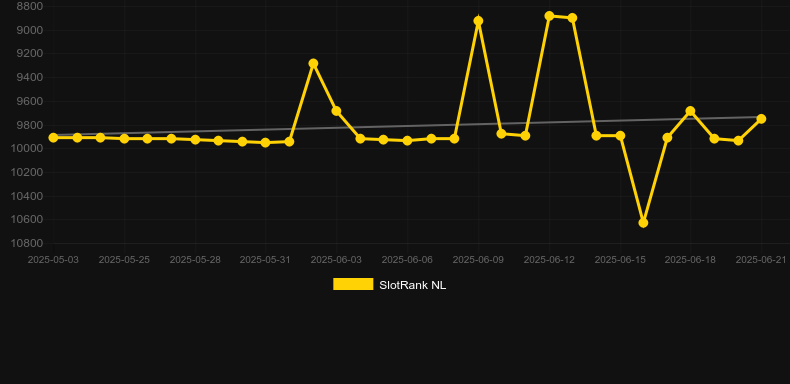Select the last data point at 2025-06-21
This screenshot has height=384, width=790.
(761, 119)
